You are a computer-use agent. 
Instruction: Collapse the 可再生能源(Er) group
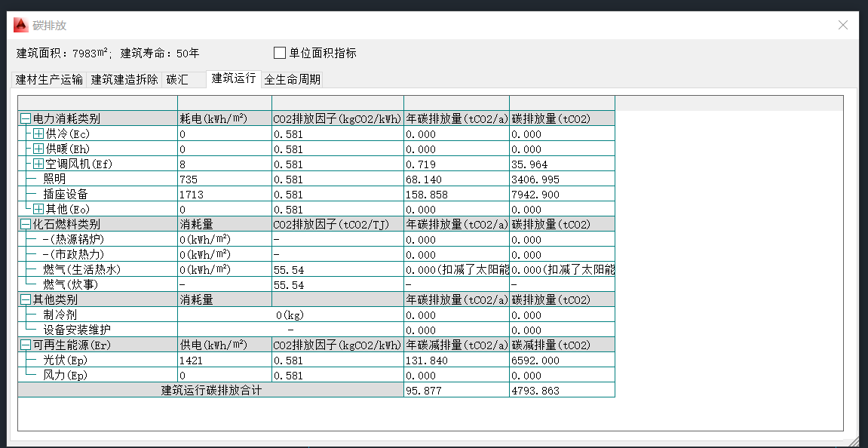[x=26, y=345]
